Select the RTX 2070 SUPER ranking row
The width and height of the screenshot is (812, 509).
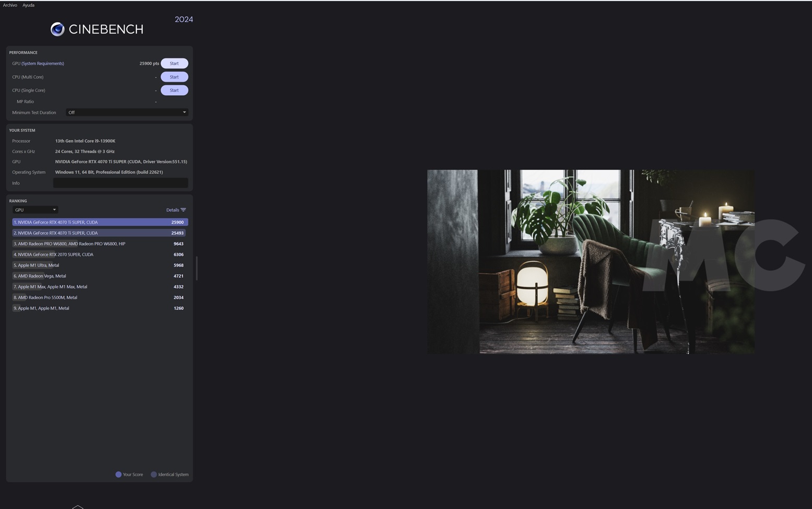tap(99, 254)
